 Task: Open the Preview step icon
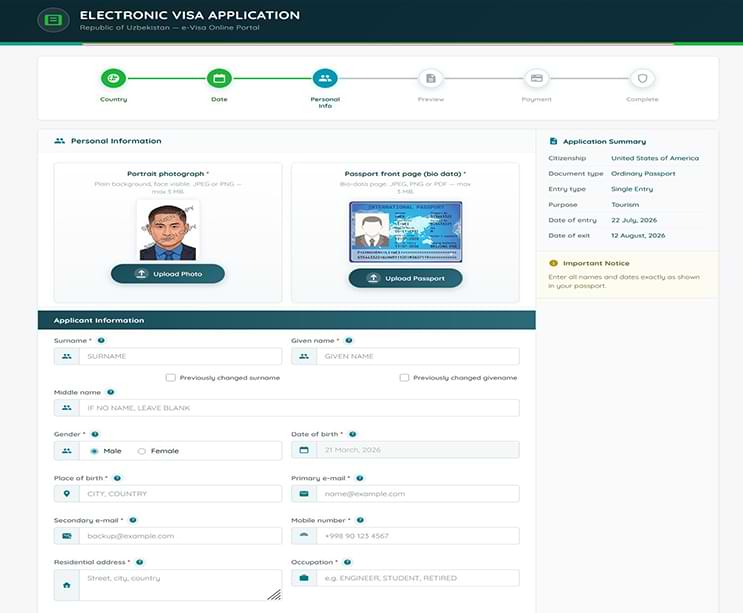pyautogui.click(x=431, y=78)
